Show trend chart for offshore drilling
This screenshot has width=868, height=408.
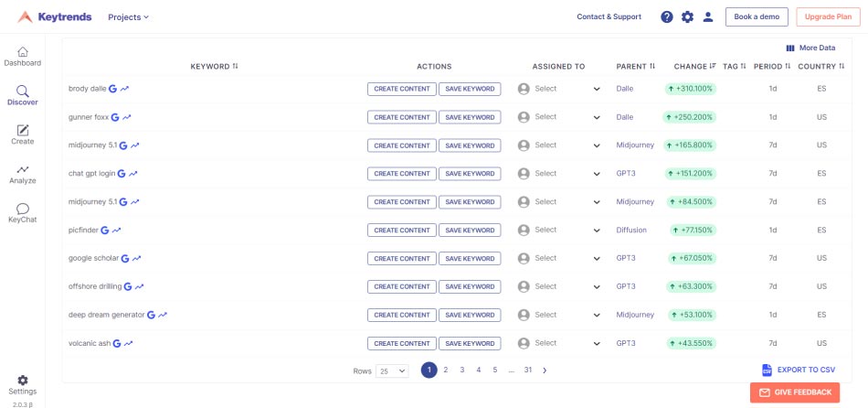pos(140,286)
